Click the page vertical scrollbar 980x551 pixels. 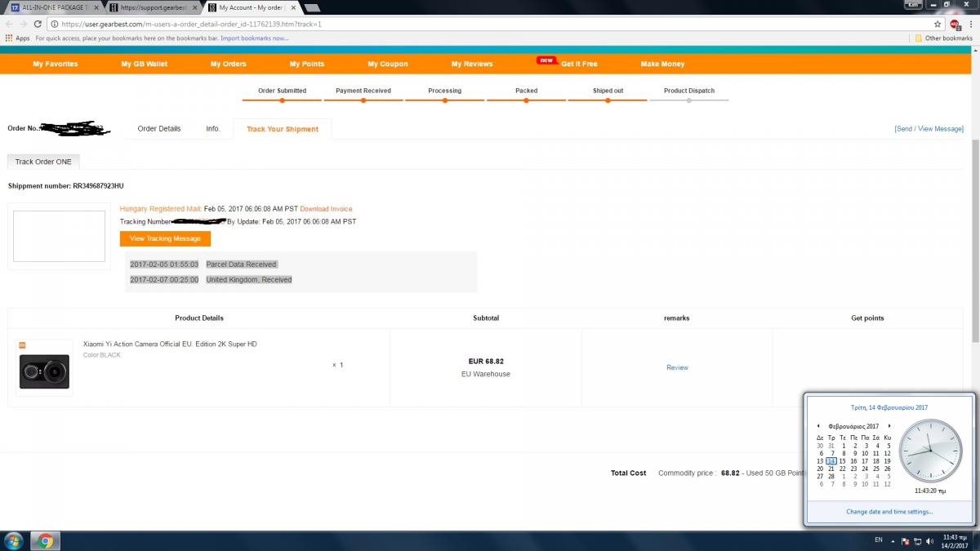[975, 241]
